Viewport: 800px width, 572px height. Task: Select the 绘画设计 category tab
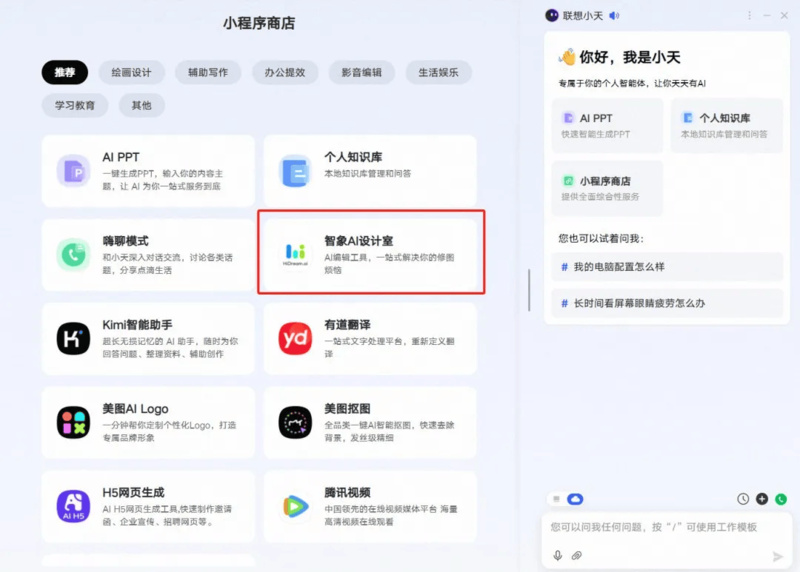point(132,73)
